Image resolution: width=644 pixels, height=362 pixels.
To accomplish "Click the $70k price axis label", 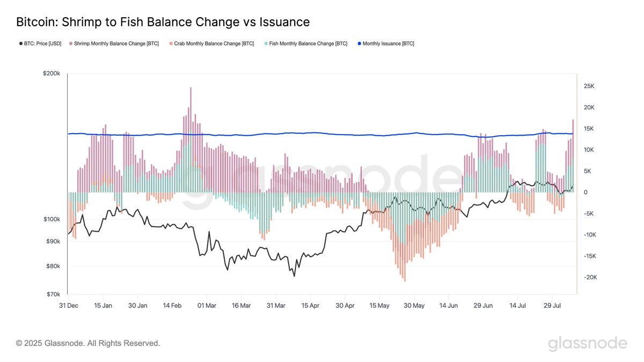I will point(53,294).
